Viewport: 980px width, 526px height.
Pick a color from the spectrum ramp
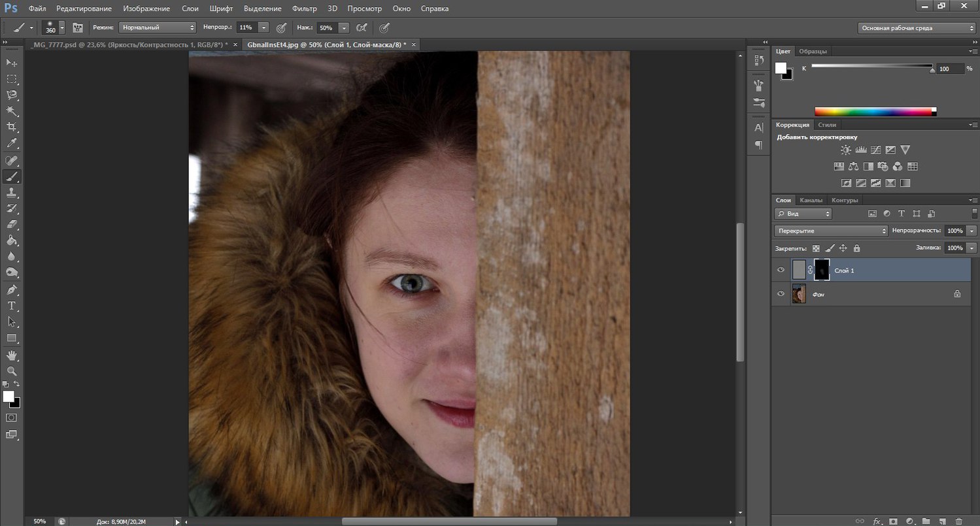pyautogui.click(x=875, y=112)
